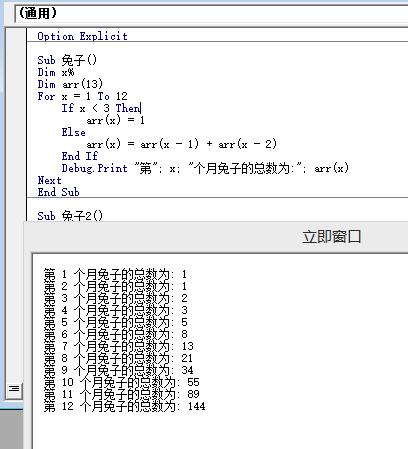This screenshot has width=408, height=449.
Task: Click the 'Next' keyword line
Action: (49, 180)
